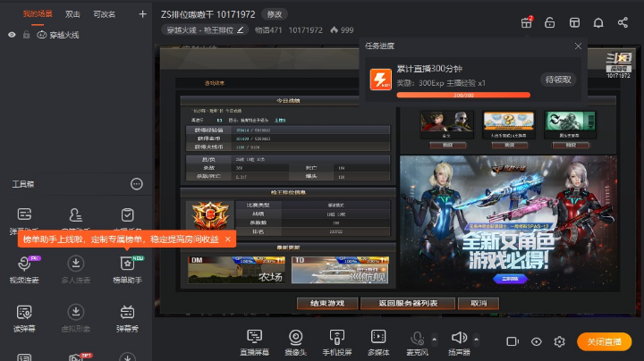Viewport: 644px width, 361px height.
Task: Select the 穿越火线 source row
Action: 76,35
